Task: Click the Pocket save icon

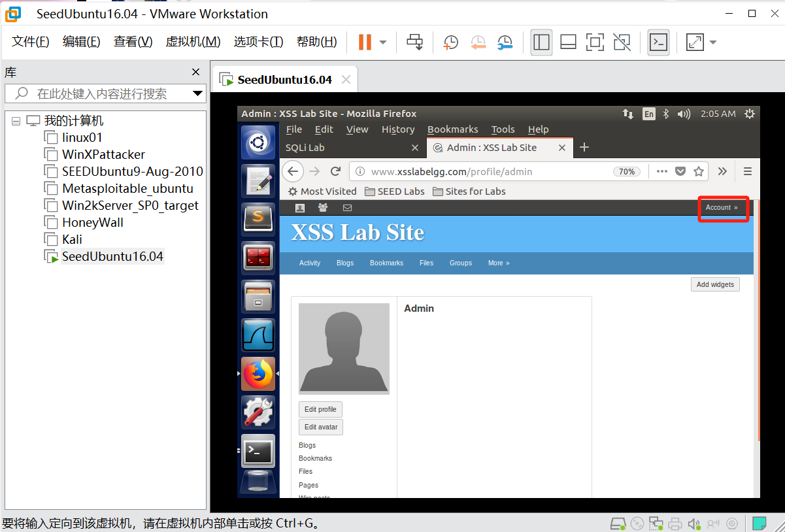Action: (680, 171)
